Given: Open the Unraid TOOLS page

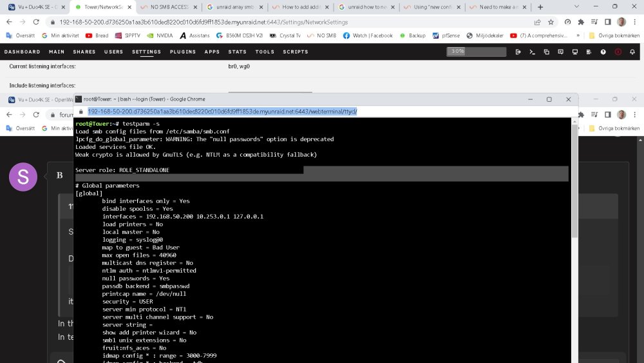Looking at the screenshot, I should pos(265,52).
